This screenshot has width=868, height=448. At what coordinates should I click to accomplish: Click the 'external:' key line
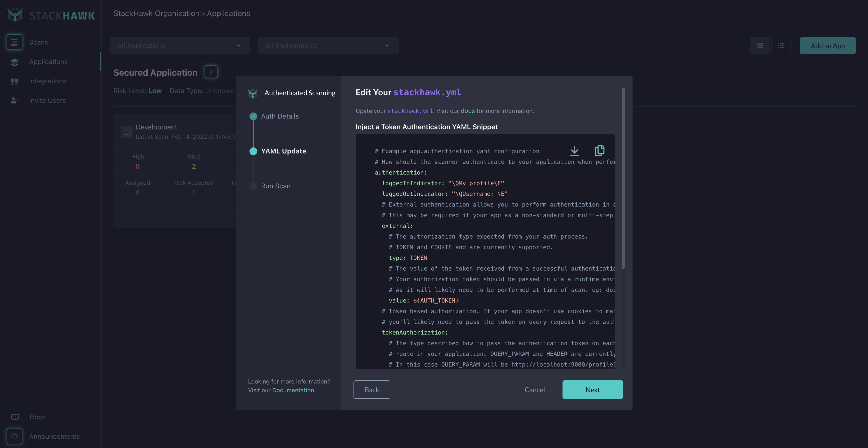[397, 226]
